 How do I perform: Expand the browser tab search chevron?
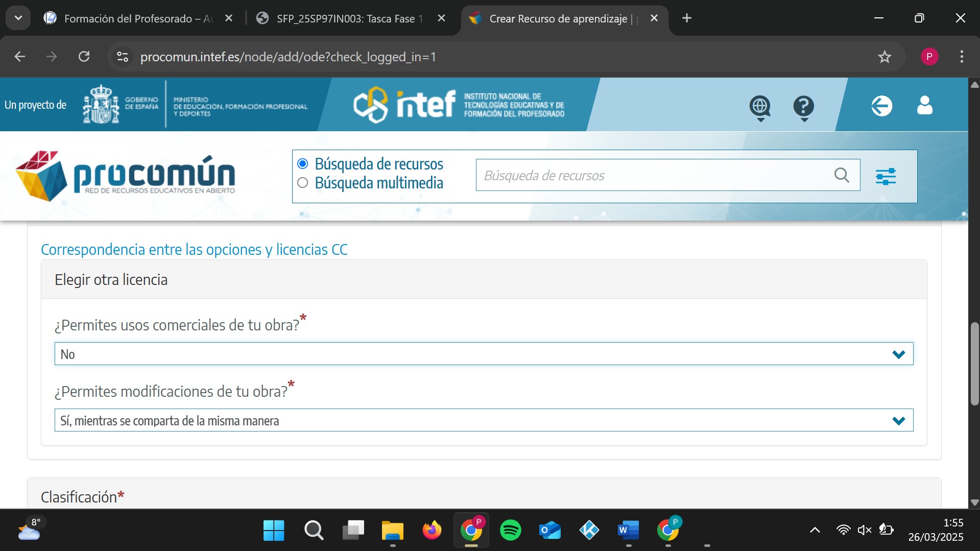(x=18, y=18)
